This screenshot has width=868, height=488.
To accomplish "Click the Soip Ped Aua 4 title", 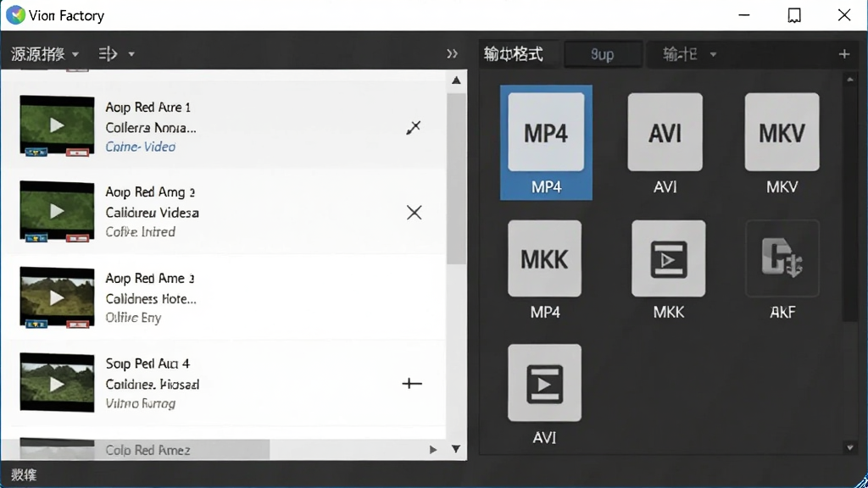I will pos(147,363).
